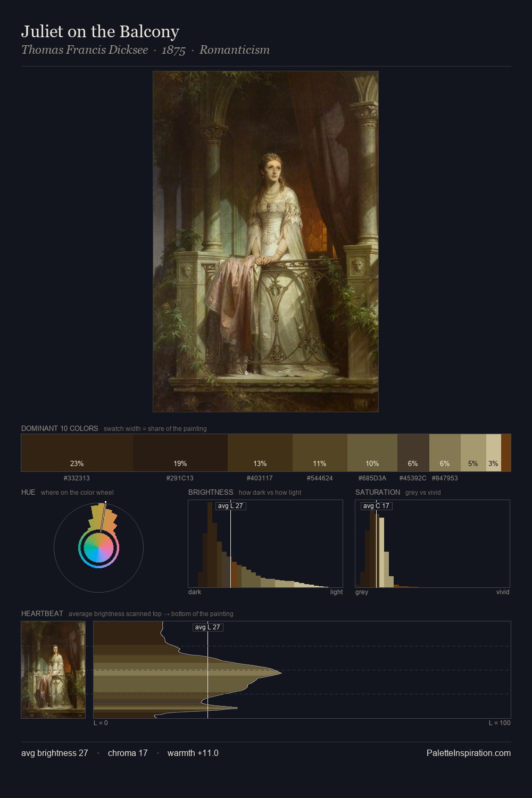The height and width of the screenshot is (798, 532).
Task: Click the hex label #45392C
Action: click(413, 478)
